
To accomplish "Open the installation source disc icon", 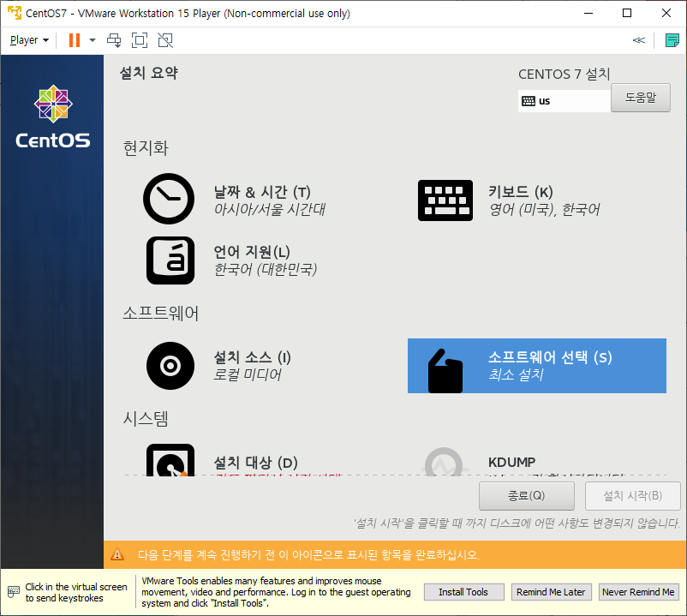I will 170,366.
